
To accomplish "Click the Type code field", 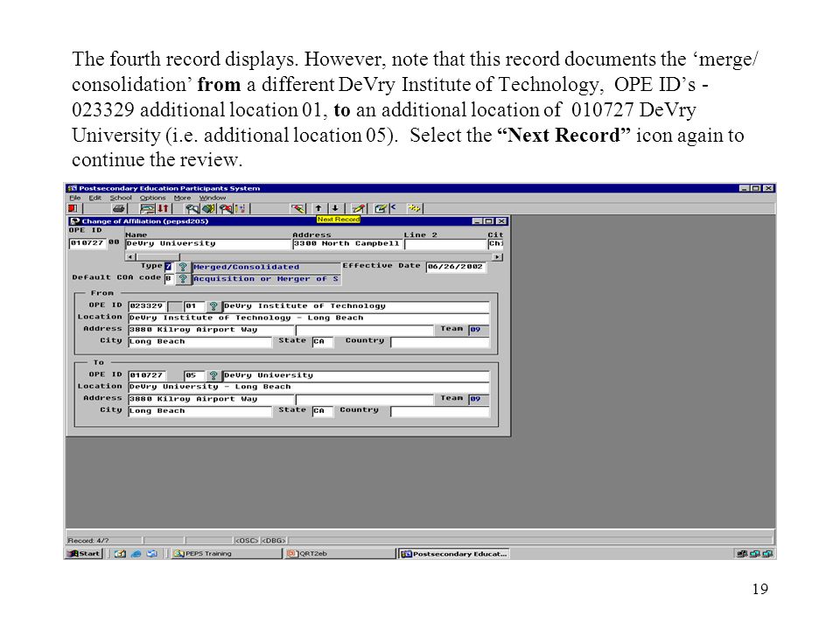I will (x=168, y=266).
